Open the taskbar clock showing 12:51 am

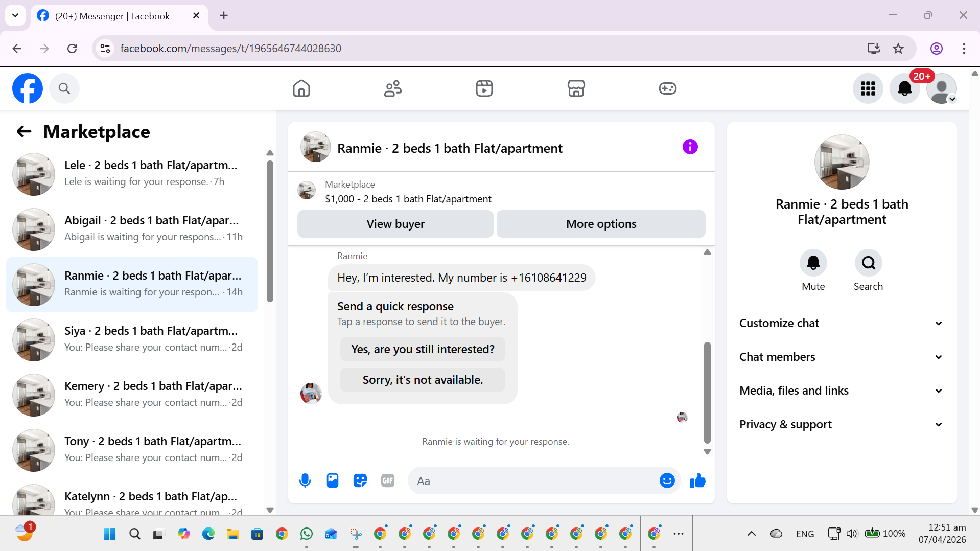tap(942, 534)
